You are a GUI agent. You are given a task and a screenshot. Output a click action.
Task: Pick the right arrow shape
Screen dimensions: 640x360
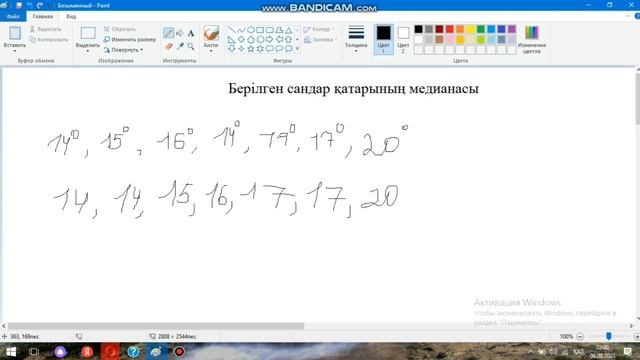(269, 40)
